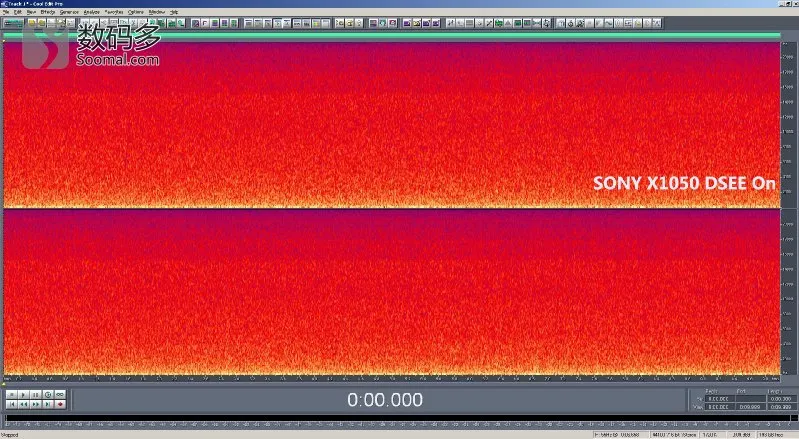Pause playback with the Pause button
The width and height of the screenshot is (799, 439).
[36, 395]
